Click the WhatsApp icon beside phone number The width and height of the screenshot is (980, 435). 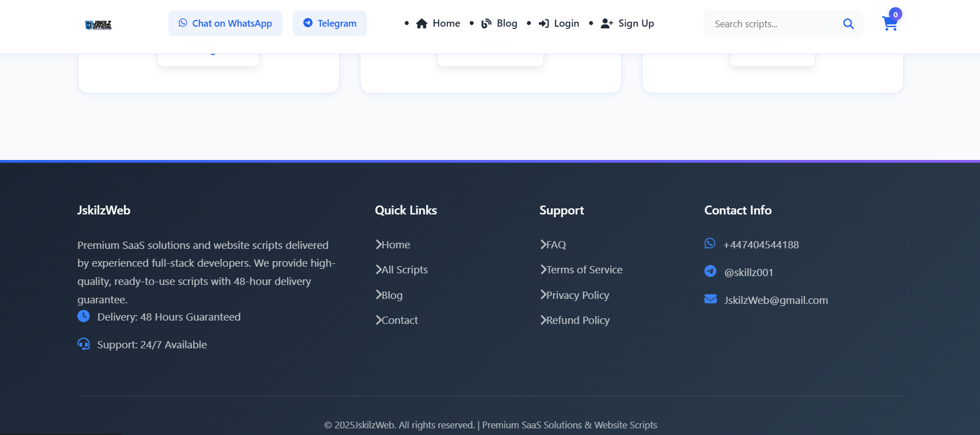coord(710,243)
